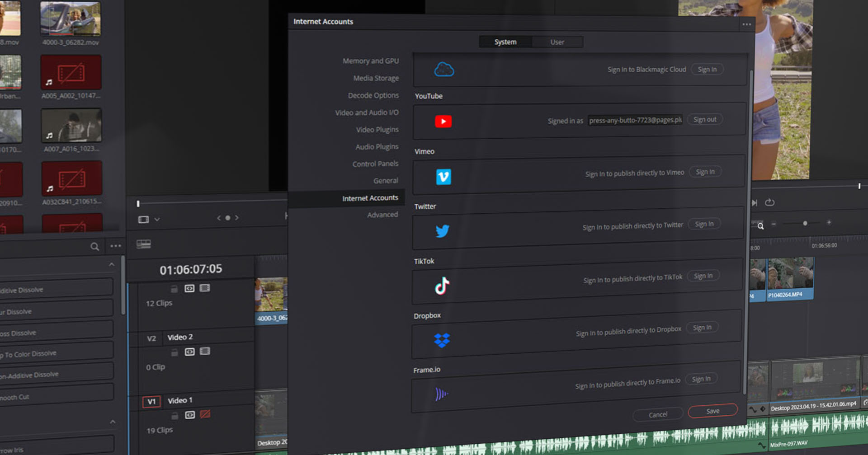Image resolution: width=868 pixels, height=455 pixels.
Task: Switch to the User tab
Action: point(557,42)
